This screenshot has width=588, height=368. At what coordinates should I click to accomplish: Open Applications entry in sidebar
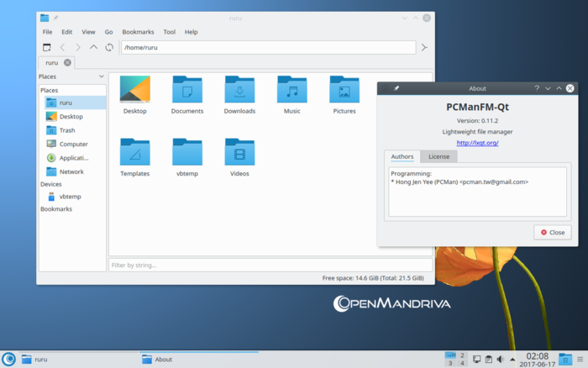click(x=75, y=158)
